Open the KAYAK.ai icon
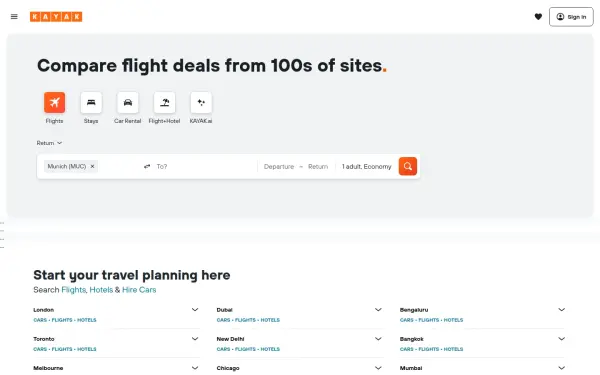 pyautogui.click(x=201, y=103)
